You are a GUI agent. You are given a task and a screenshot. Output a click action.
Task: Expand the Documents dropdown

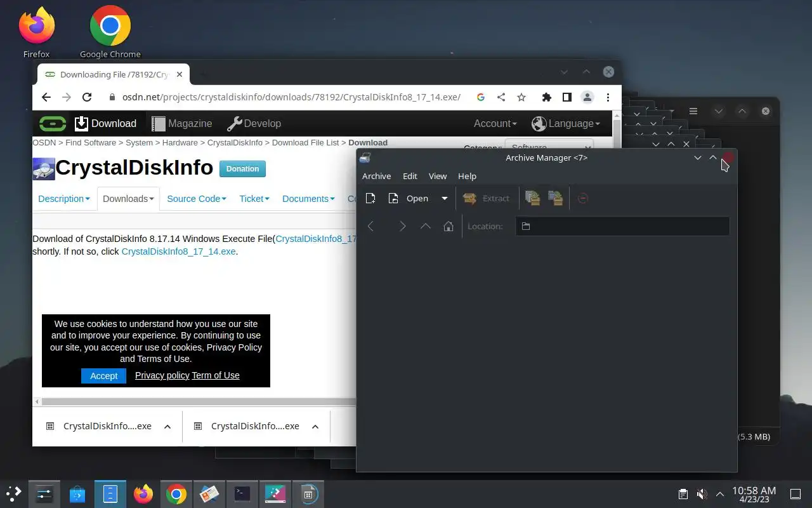point(308,199)
